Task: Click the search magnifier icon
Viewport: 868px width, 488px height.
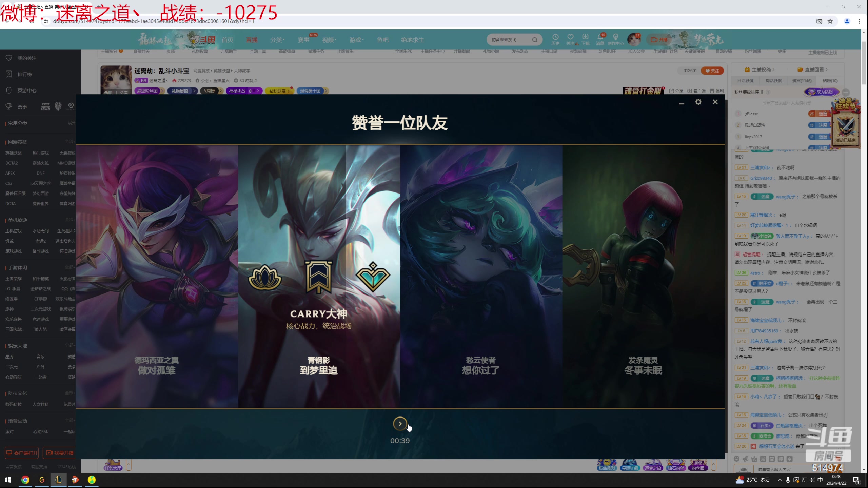Action: (x=535, y=40)
